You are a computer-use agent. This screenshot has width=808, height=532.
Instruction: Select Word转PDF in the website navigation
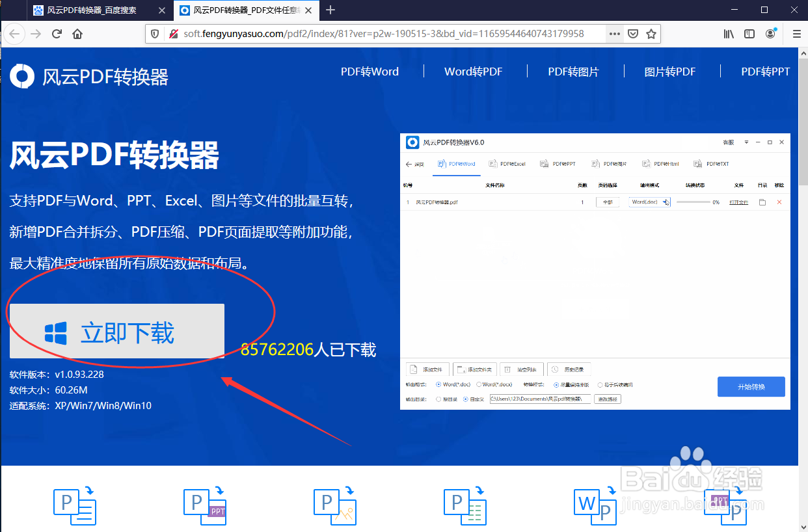click(473, 72)
